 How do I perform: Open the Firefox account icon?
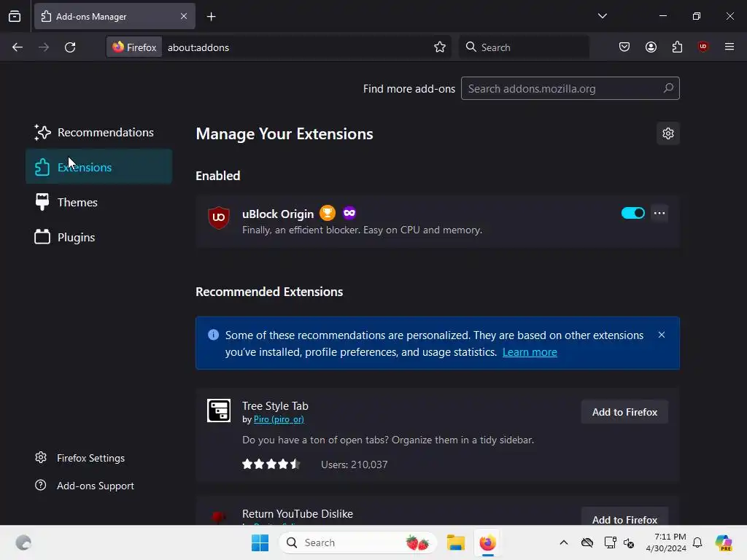[x=651, y=47]
